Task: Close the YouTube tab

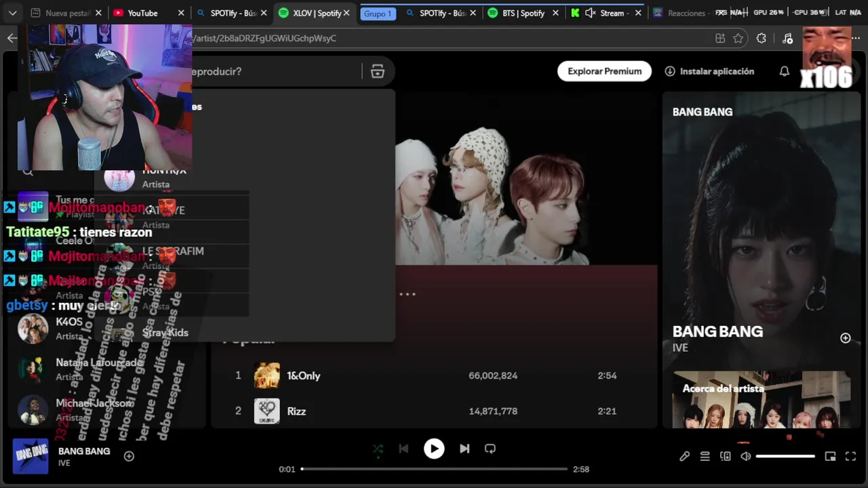Action: pos(181,13)
